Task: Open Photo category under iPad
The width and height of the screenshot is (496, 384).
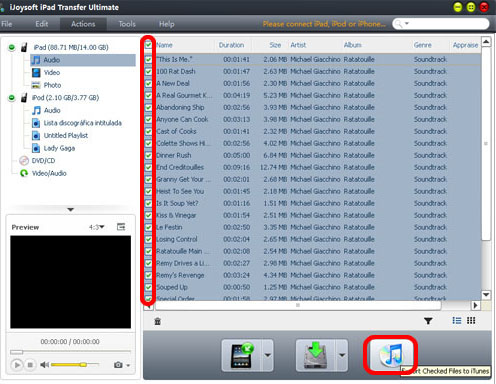Action: 52,85
